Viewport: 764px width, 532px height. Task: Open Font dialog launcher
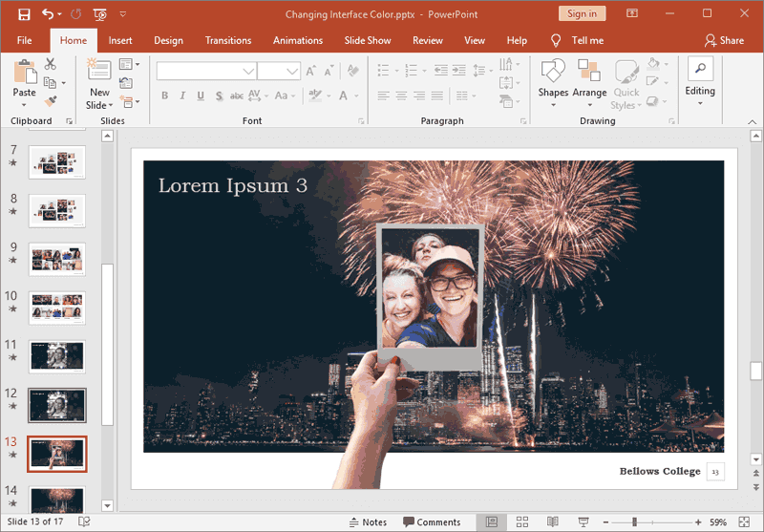pyautogui.click(x=361, y=121)
